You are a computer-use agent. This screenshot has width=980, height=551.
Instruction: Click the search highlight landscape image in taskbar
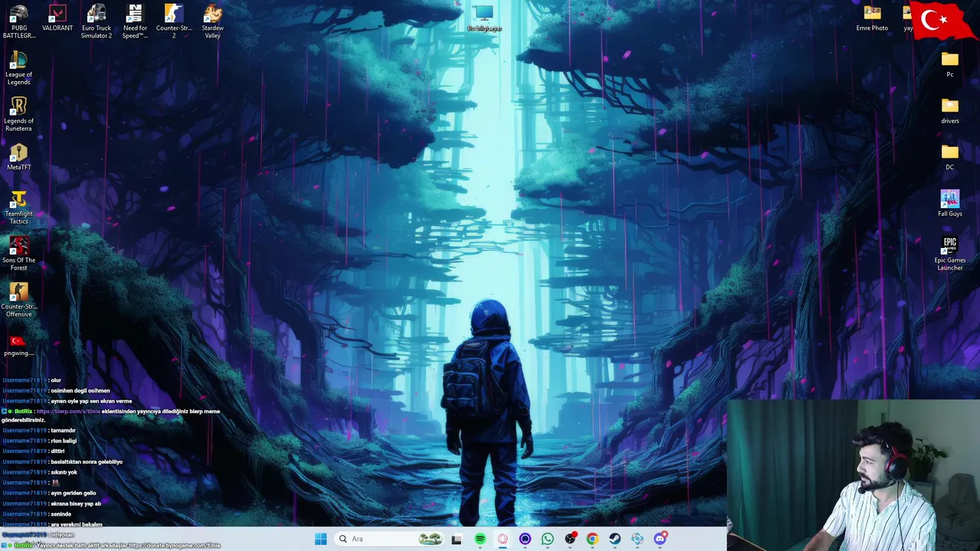(x=430, y=539)
